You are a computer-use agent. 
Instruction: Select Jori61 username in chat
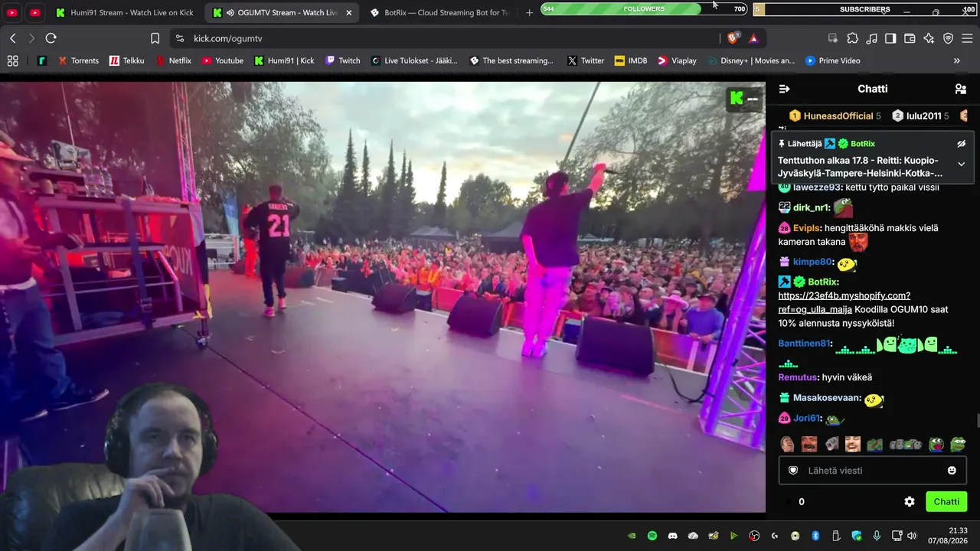point(807,419)
